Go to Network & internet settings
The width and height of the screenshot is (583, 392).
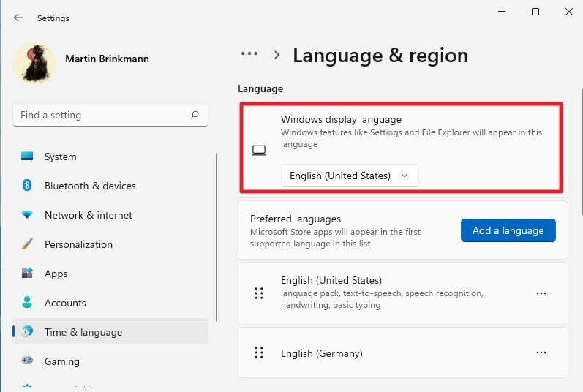88,215
